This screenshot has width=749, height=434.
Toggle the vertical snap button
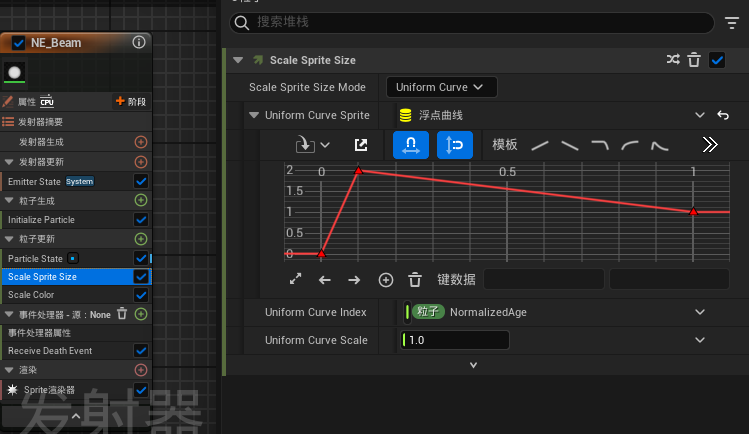coord(455,145)
